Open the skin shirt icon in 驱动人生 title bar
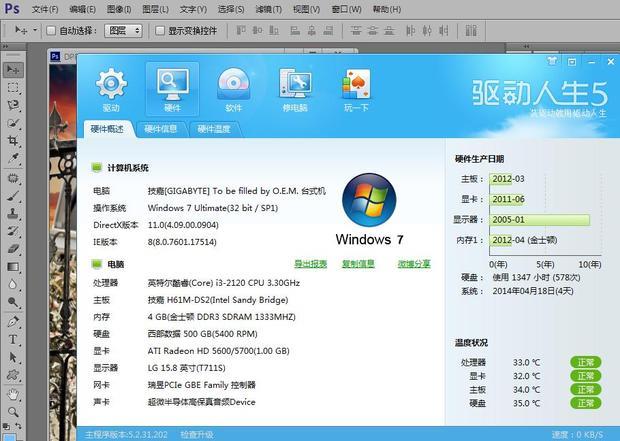620x441 pixels. click(552, 61)
